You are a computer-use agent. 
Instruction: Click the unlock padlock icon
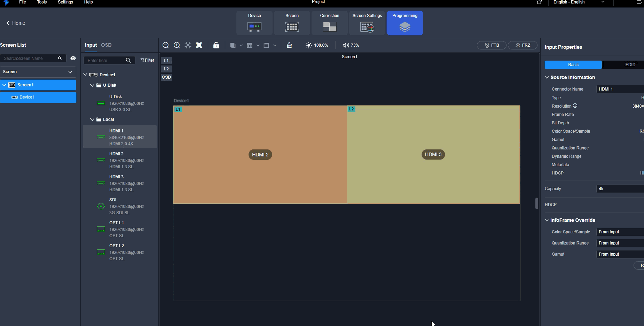pyautogui.click(x=216, y=45)
